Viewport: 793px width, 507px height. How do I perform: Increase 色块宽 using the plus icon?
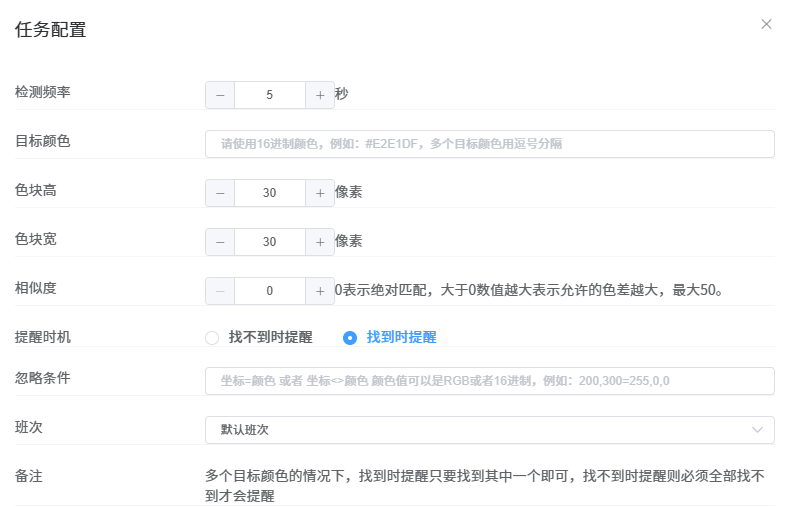pos(320,242)
